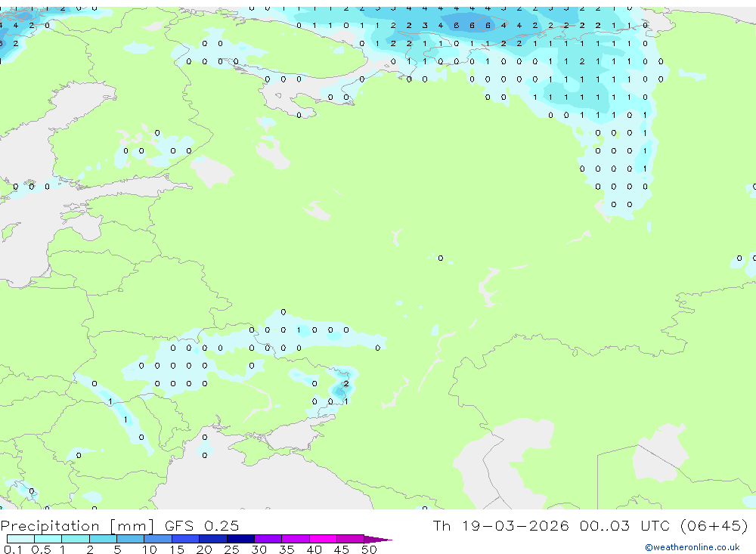756x554 pixels.
Task: Select the 15–20 mm blue legend swatch
Action: [x=186, y=539]
